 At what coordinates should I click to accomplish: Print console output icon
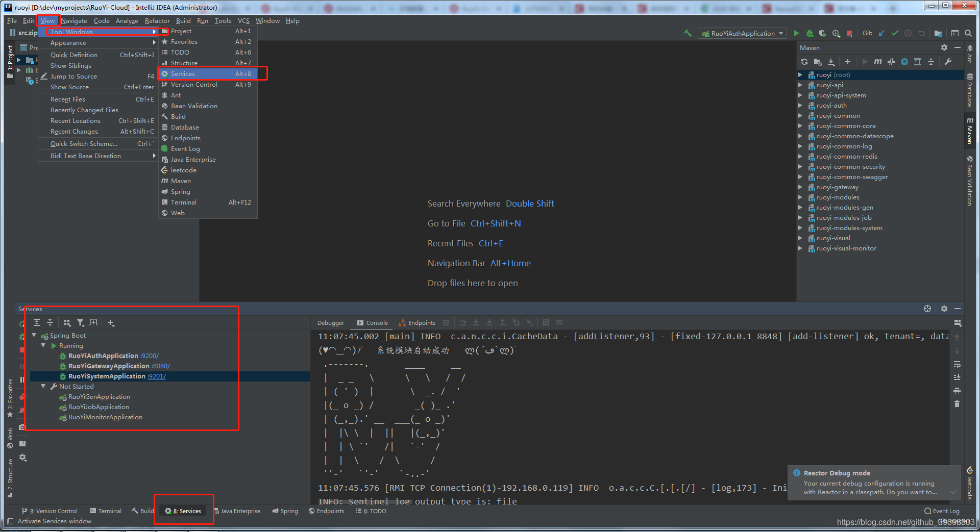pos(957,391)
